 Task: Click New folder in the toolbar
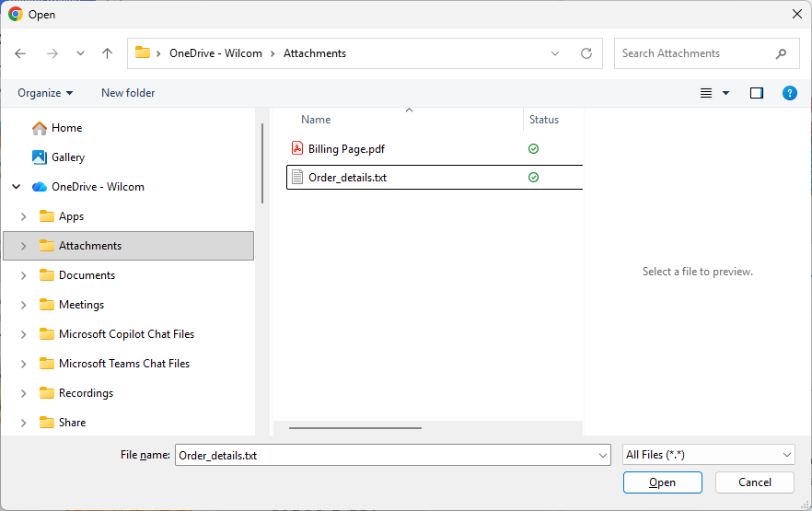coord(128,93)
